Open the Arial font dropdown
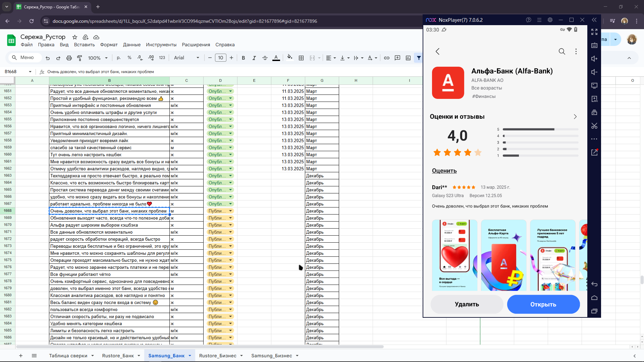Viewport: 644px width, 362px height. 186,58
